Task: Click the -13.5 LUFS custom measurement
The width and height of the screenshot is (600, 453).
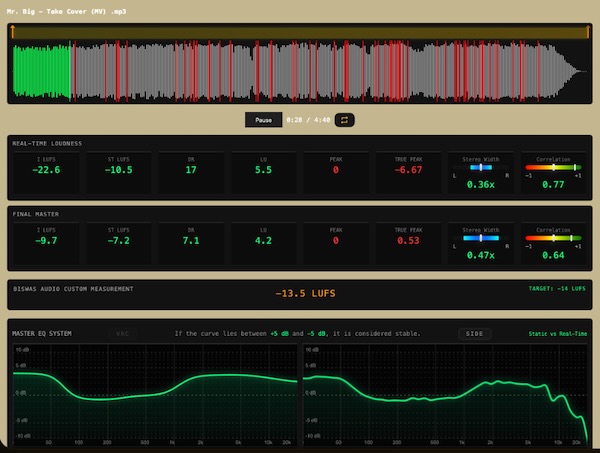Action: [x=305, y=293]
